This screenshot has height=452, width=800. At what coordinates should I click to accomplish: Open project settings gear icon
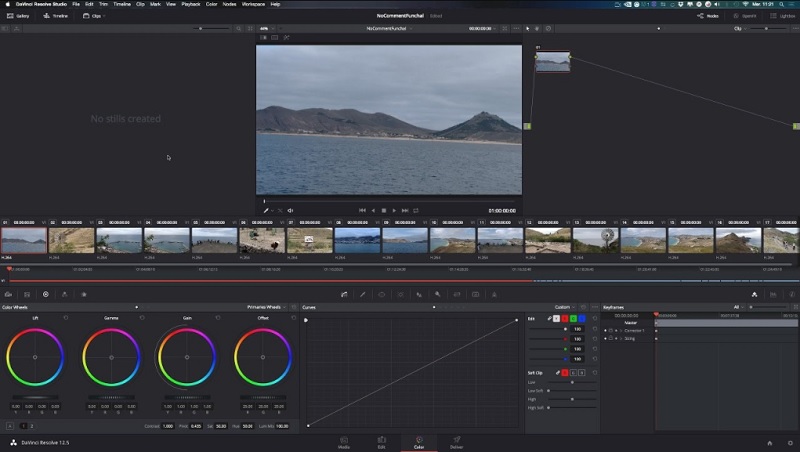[790, 443]
